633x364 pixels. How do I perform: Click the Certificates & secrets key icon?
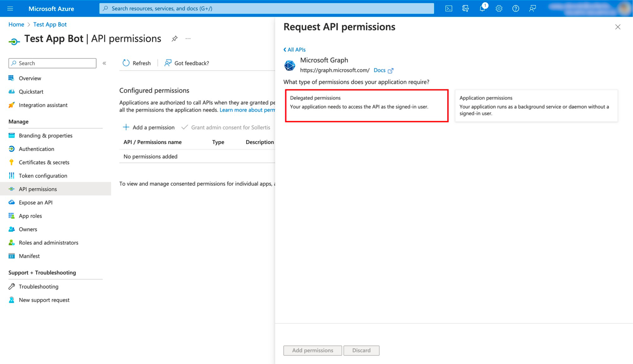11,162
